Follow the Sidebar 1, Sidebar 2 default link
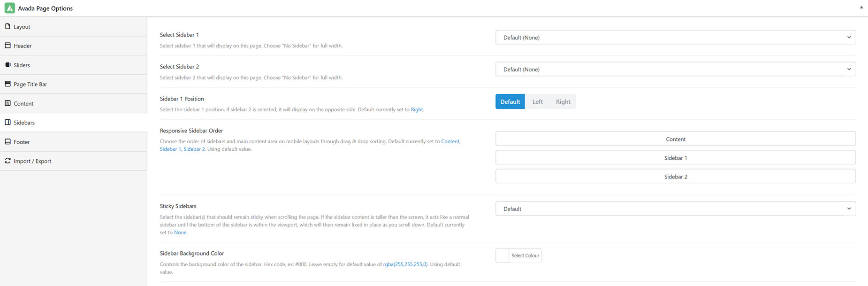The width and height of the screenshot is (868, 286). pyautogui.click(x=183, y=149)
